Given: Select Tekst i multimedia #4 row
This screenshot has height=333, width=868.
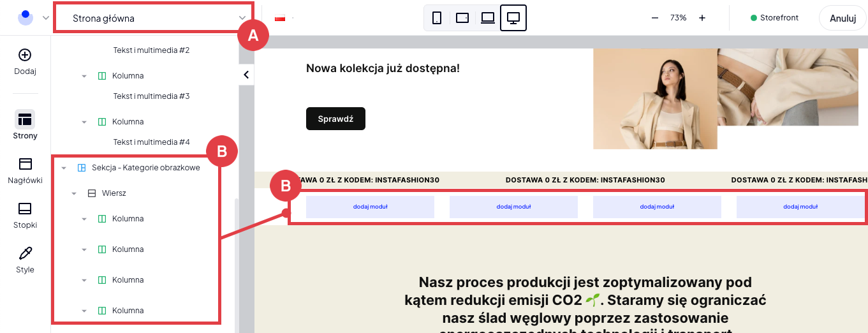Looking at the screenshot, I should point(152,142).
